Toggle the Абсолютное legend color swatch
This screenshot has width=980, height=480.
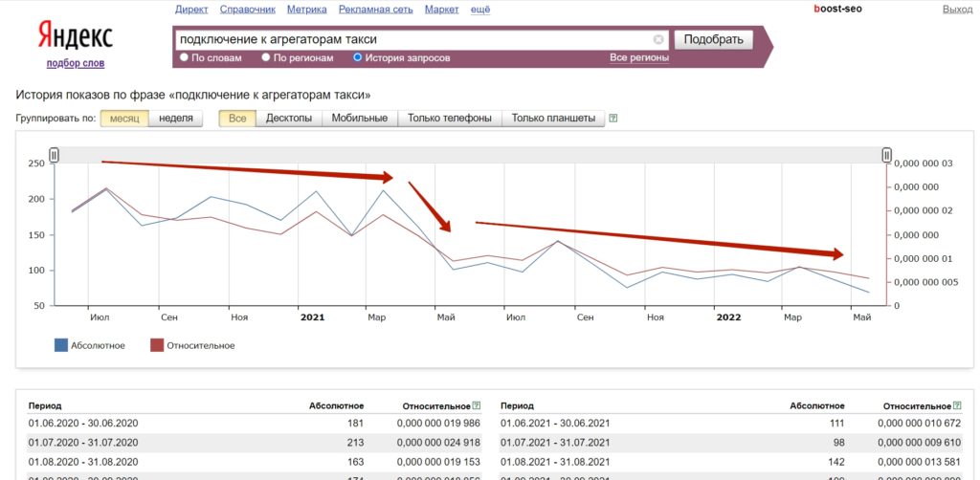[x=60, y=345]
